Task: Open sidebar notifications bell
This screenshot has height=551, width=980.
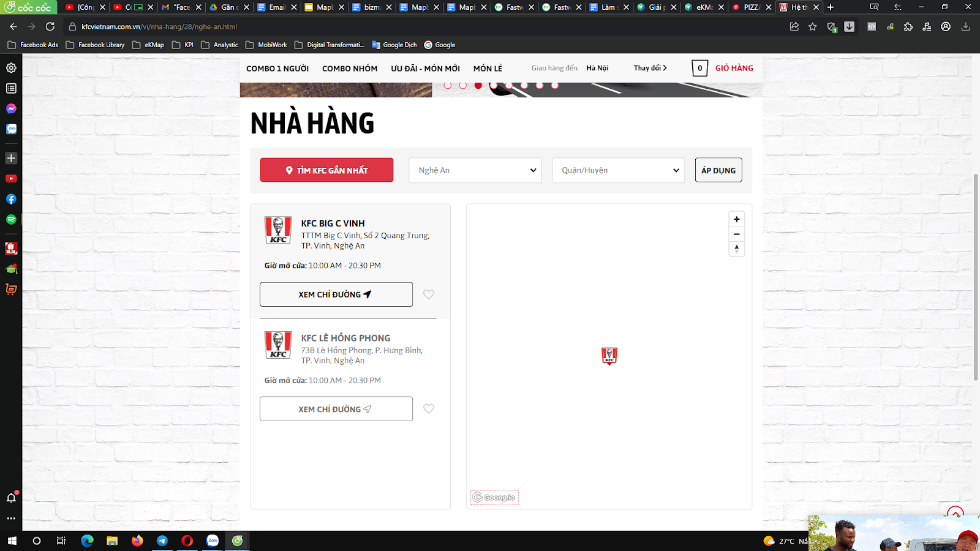Action: point(11,498)
